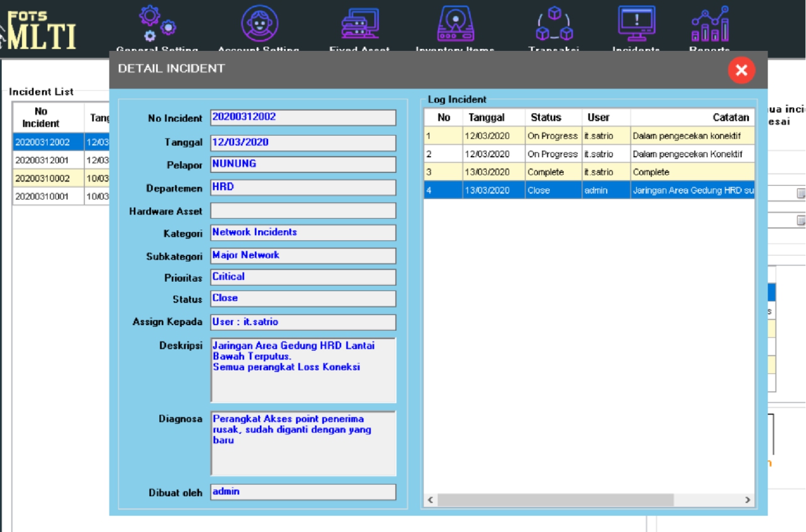Open the Inventory Items disk icon
Image resolution: width=806 pixels, height=532 pixels.
[x=455, y=24]
